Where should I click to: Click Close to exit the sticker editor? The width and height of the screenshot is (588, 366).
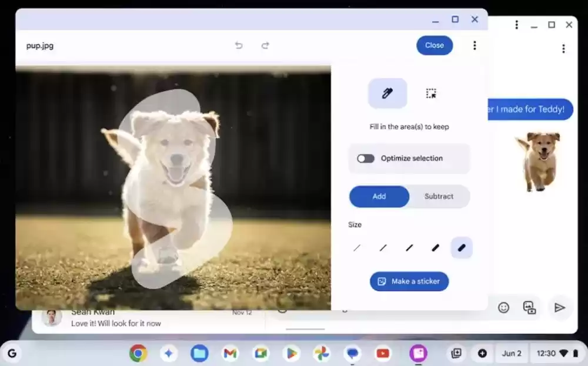tap(435, 45)
